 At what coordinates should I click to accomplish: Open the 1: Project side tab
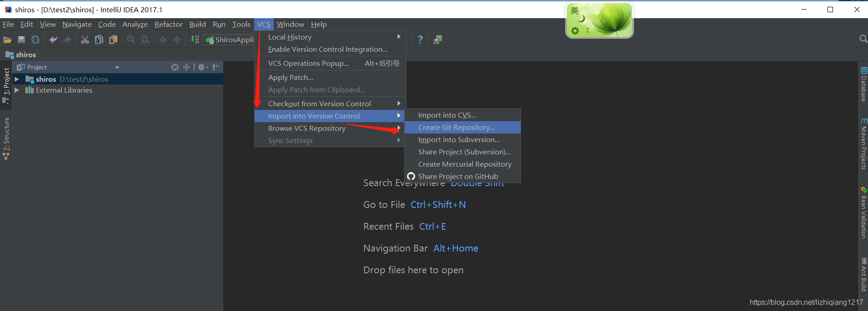tap(6, 85)
